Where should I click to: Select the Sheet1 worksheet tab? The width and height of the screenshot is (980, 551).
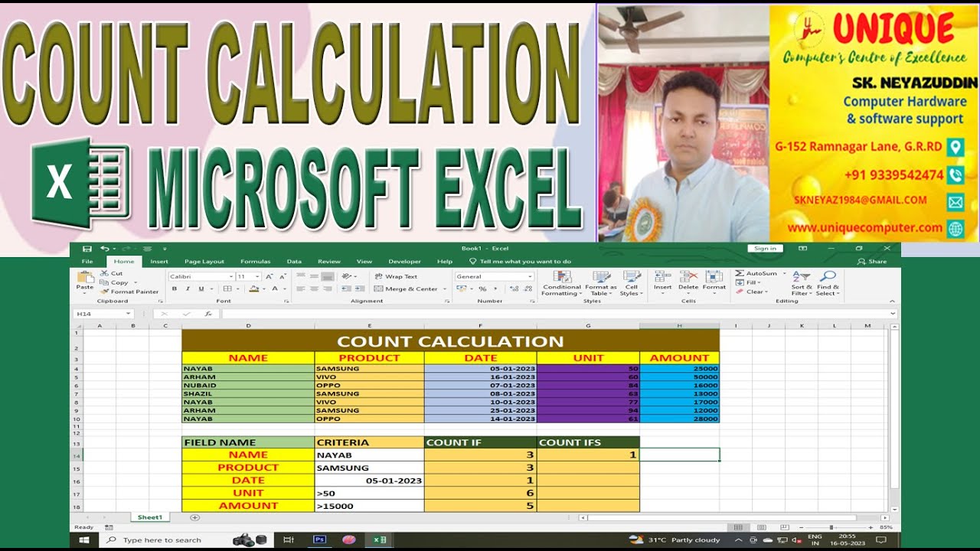coord(149,517)
